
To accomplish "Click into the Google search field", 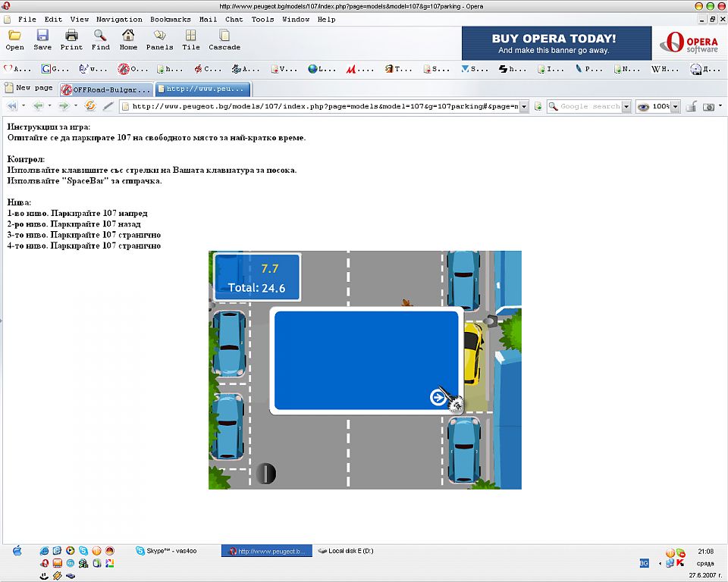I will (x=590, y=107).
